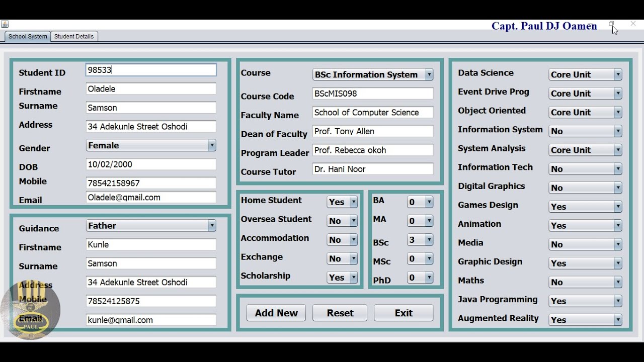This screenshot has width=644, height=362.
Task: Open the Student Details tab
Action: (74, 36)
